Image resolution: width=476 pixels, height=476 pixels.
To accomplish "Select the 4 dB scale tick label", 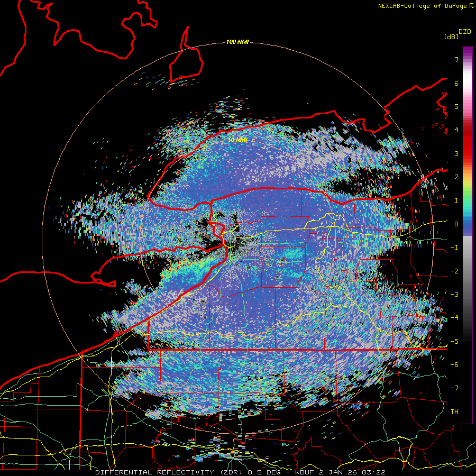I will [456, 130].
